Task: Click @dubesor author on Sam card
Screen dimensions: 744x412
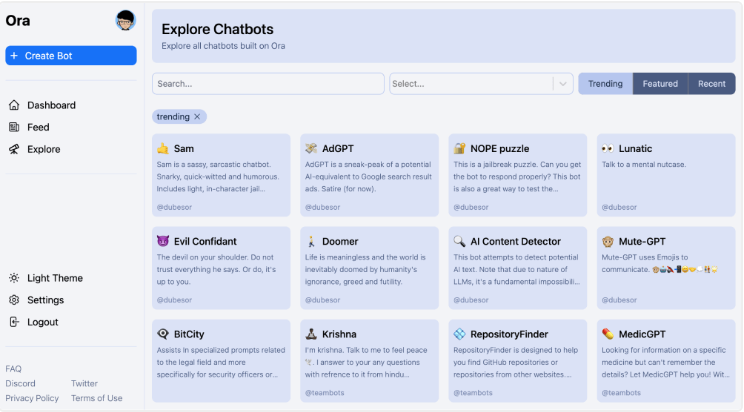Action: (x=174, y=207)
